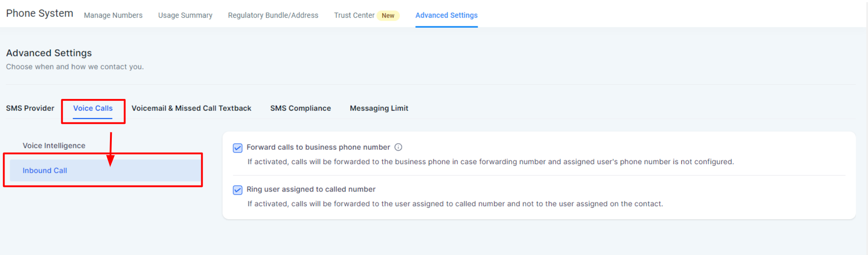This screenshot has width=868, height=255.
Task: Open the Messaging Limit sub-tab
Action: [379, 108]
